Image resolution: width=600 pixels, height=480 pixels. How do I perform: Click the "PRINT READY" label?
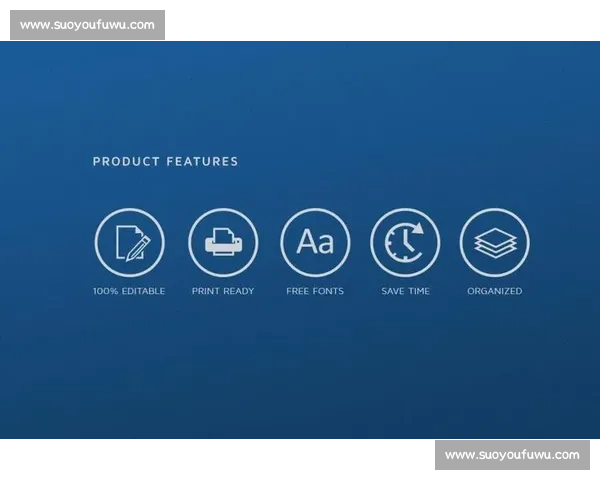(x=223, y=291)
